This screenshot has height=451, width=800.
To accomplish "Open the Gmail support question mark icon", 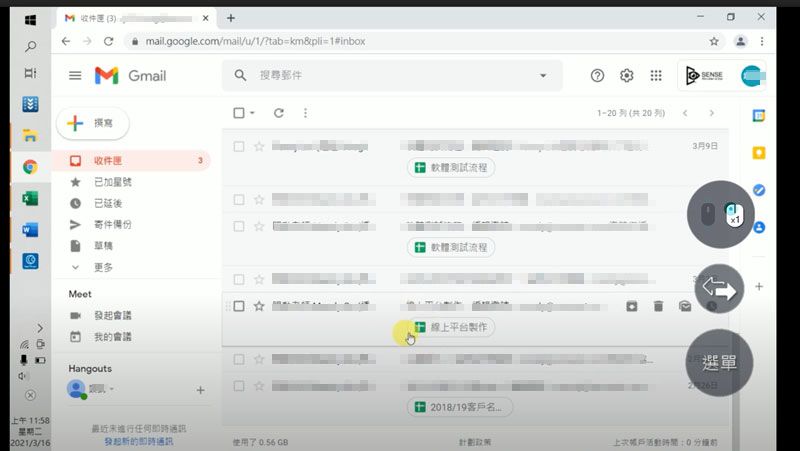I will [597, 76].
